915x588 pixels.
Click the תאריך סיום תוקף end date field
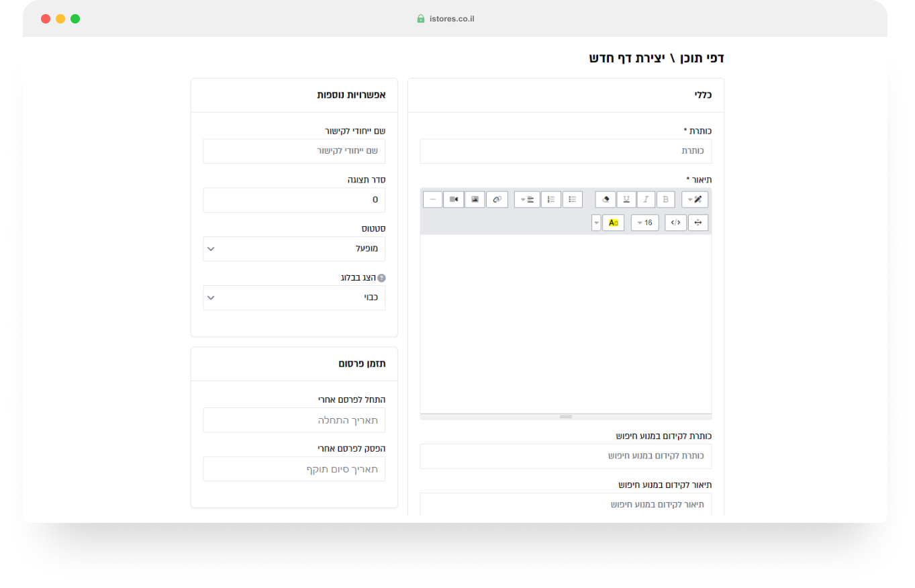pyautogui.click(x=295, y=469)
